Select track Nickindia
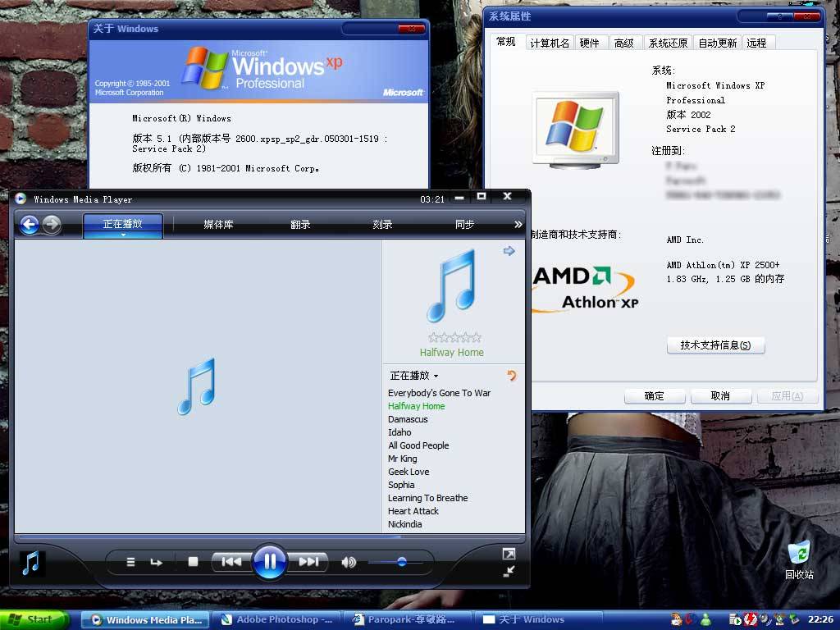This screenshot has width=840, height=630. pos(405,524)
